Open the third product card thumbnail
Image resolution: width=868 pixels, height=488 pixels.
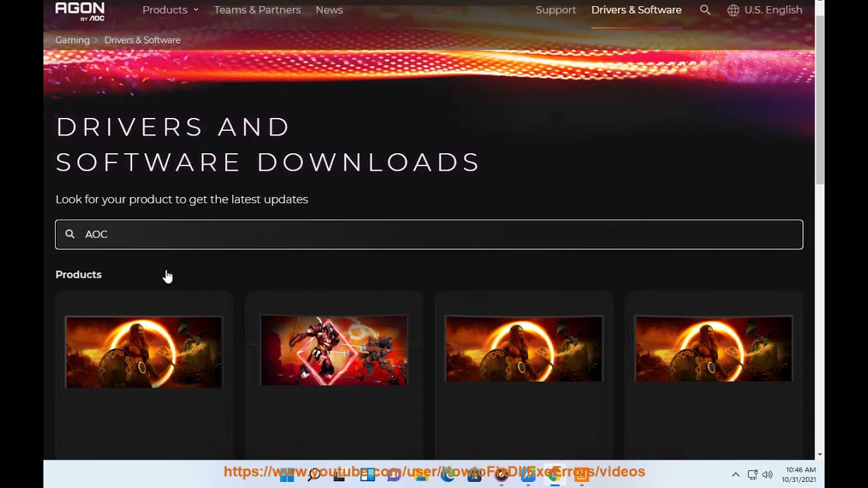(x=524, y=348)
